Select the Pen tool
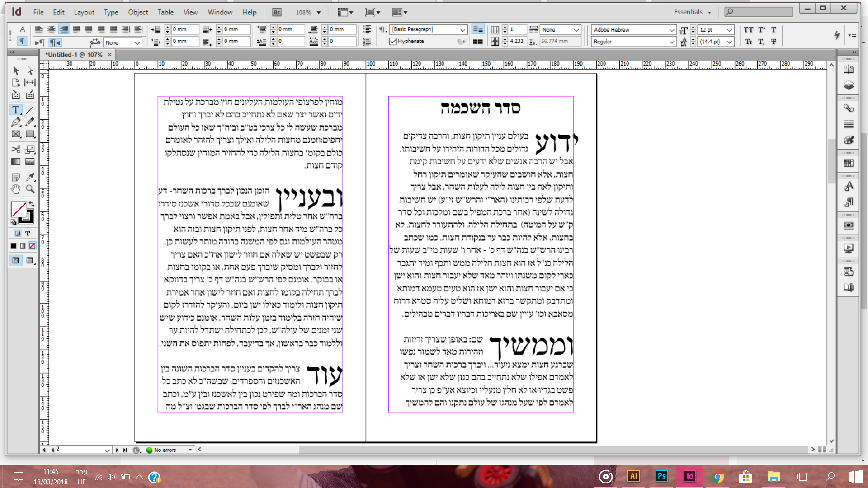The height and width of the screenshot is (488, 868). pos(16,122)
